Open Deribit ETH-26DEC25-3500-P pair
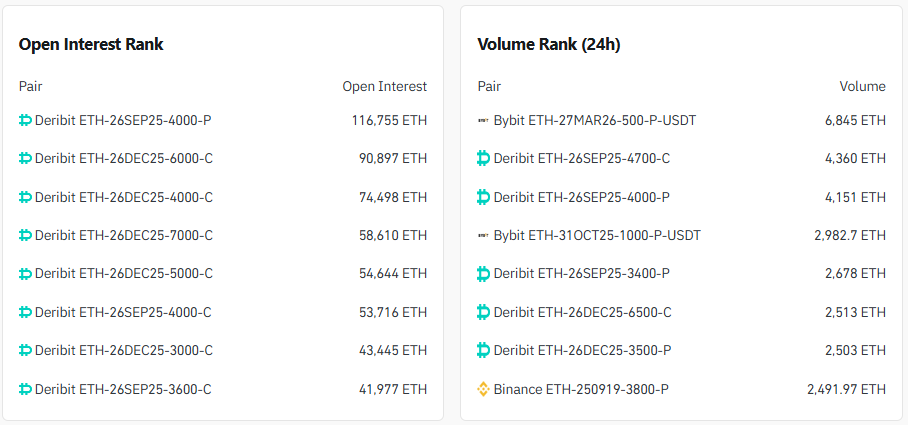908x425 pixels. tap(583, 350)
